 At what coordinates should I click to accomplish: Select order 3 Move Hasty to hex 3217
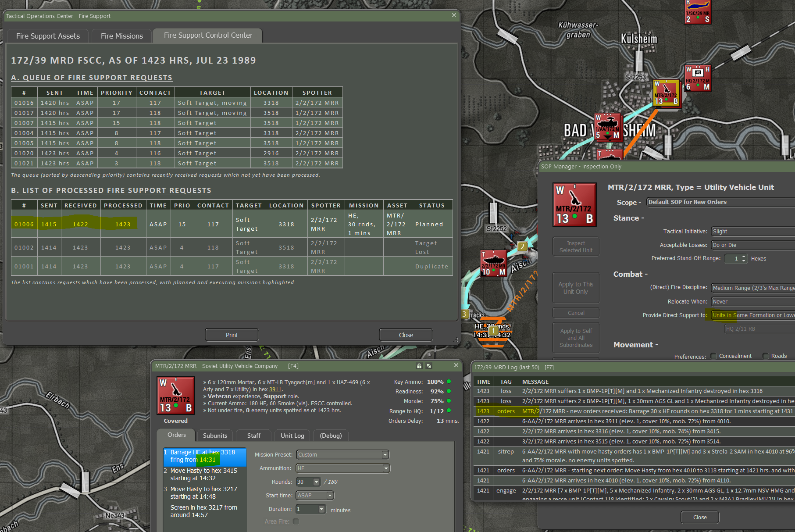204,493
